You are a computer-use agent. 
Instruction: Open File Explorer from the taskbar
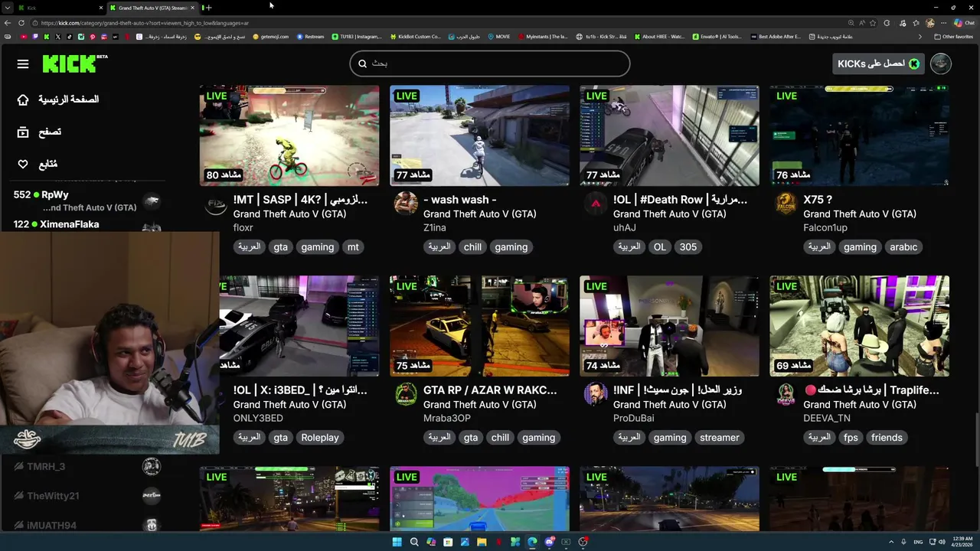click(x=482, y=542)
